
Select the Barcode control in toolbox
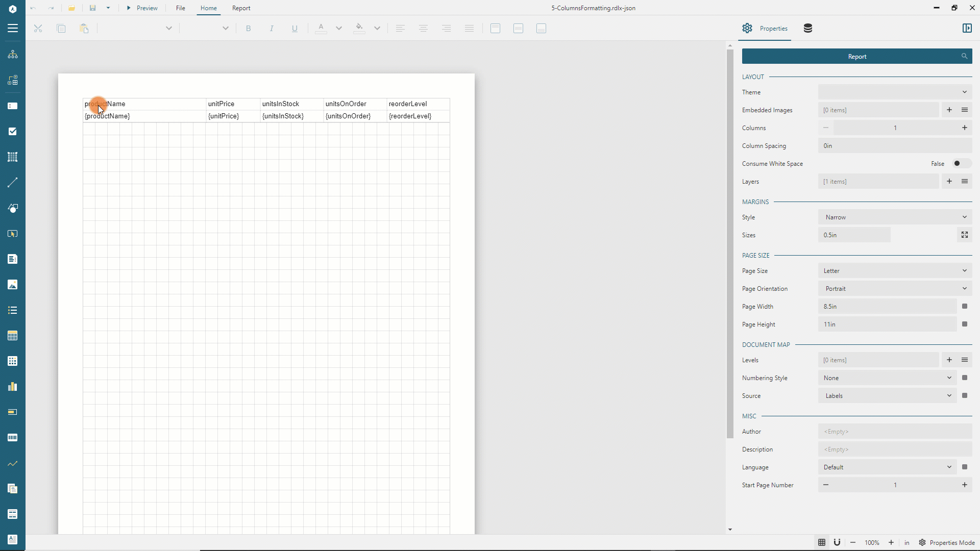(13, 438)
